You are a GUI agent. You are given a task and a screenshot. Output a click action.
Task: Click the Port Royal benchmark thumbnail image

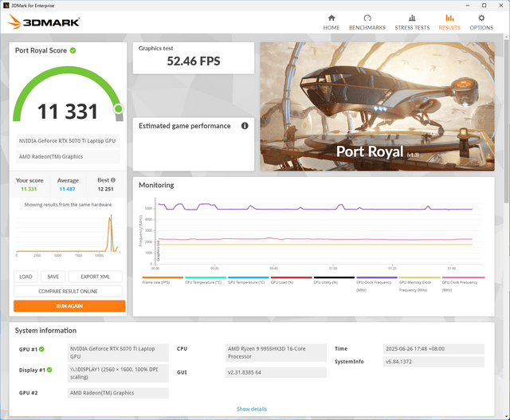coord(377,106)
